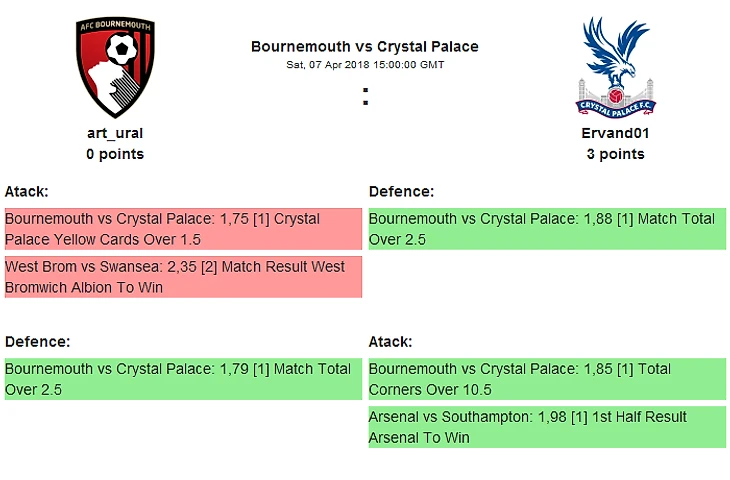Click the 3 points label under Ervand01
The image size is (730, 480).
click(615, 154)
